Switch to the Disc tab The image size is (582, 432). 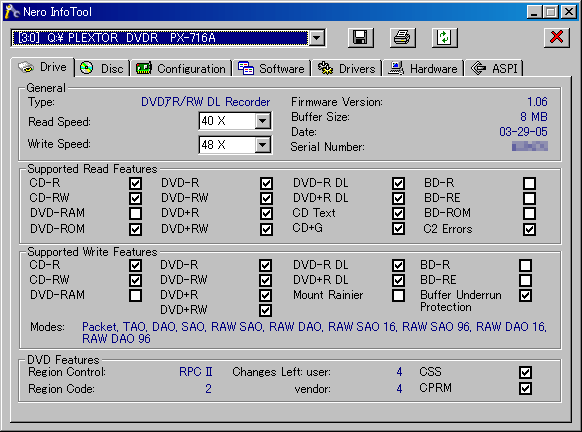click(x=102, y=69)
